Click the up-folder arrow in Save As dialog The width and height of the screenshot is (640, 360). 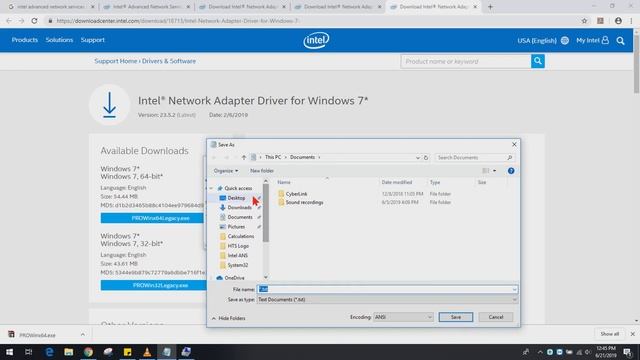coord(244,158)
